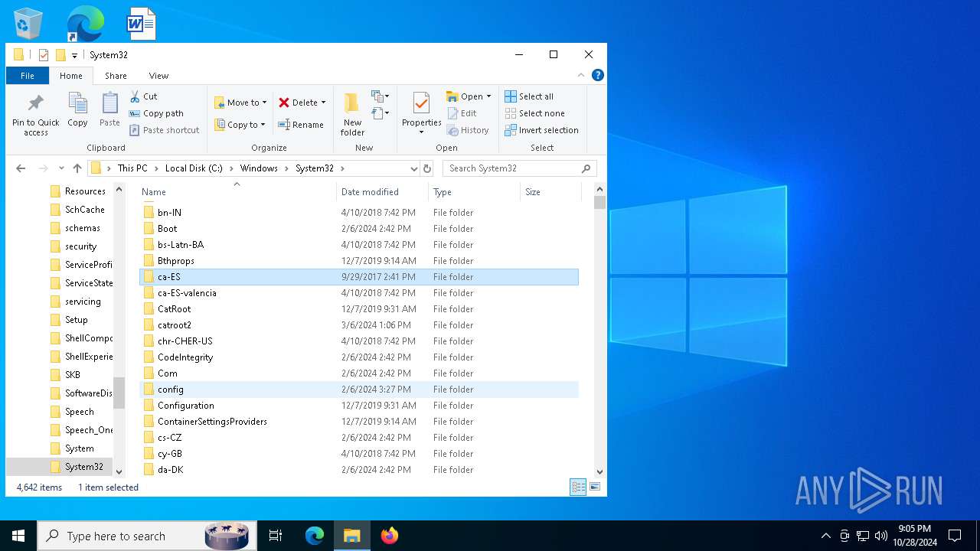Screen dimensions: 980x551
Task: Create a New folder from ribbon
Action: click(352, 113)
